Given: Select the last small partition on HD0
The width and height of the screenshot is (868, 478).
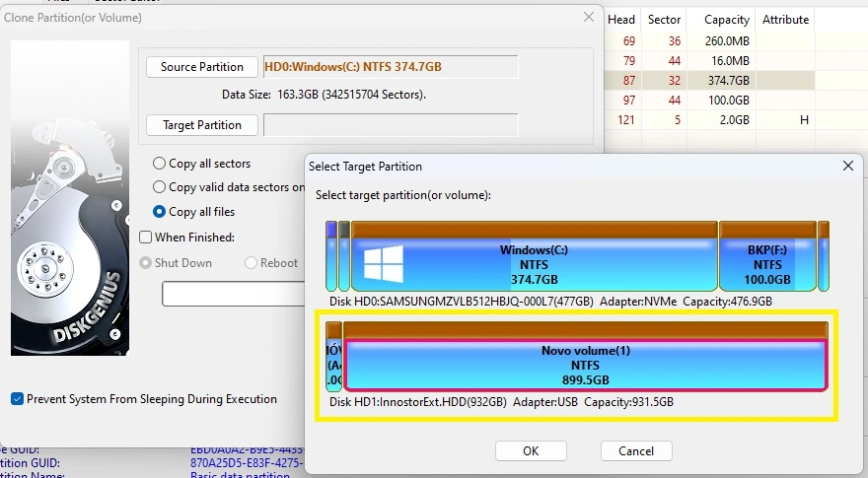Looking at the screenshot, I should tap(824, 256).
